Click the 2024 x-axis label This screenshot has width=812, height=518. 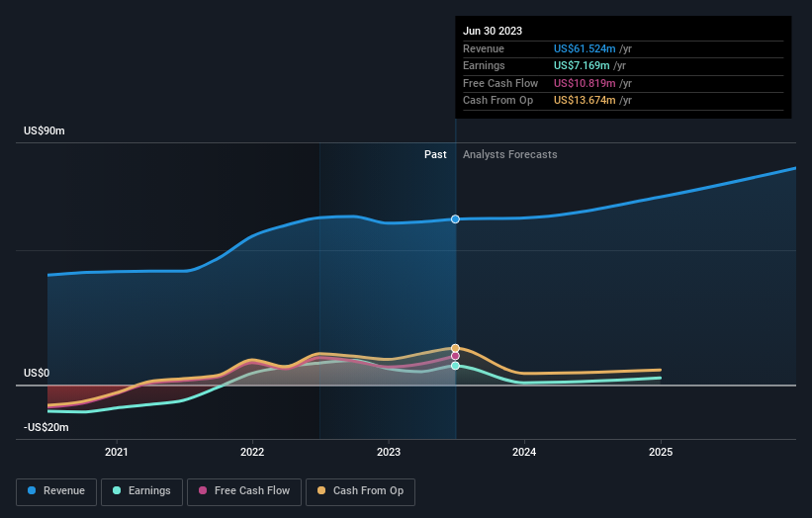click(524, 453)
